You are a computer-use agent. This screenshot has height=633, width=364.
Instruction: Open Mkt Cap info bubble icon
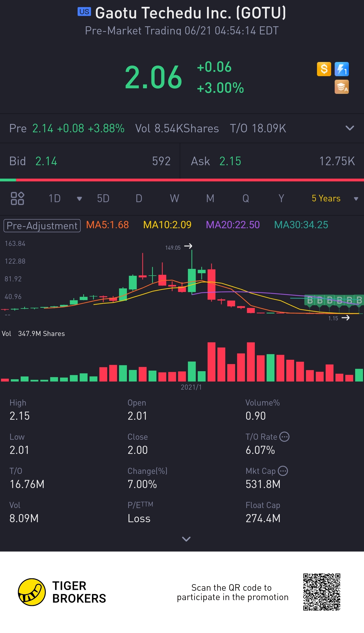tap(283, 471)
